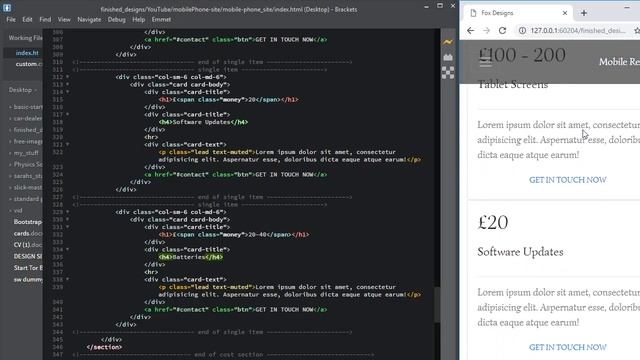The image size is (640, 360).
Task: Click the Software Updates heading on the page
Action: (520, 252)
